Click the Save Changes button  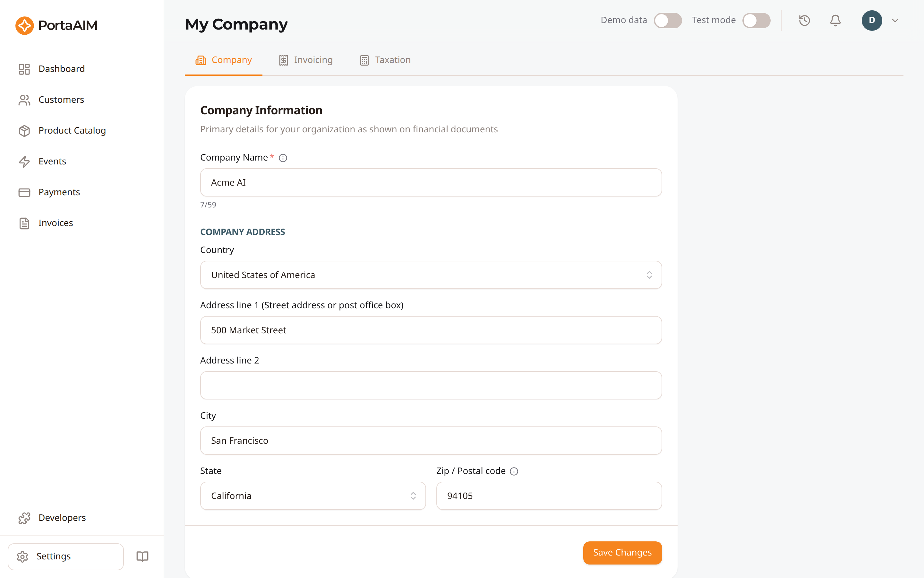(x=622, y=553)
